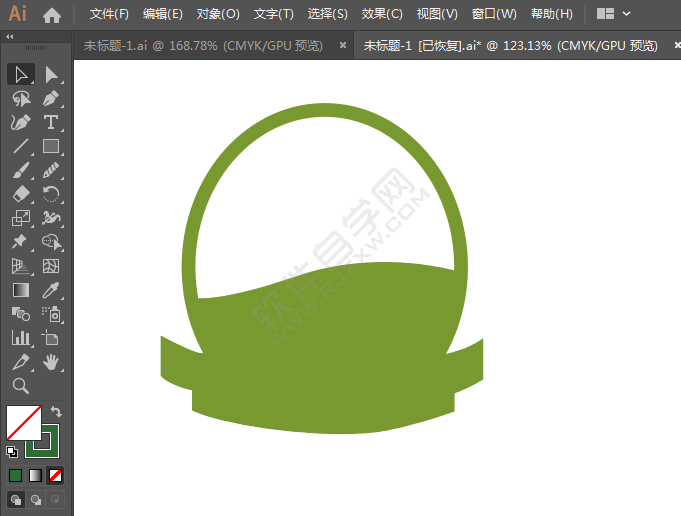This screenshot has height=516, width=681.
Task: Select the Zoom magnifier tool
Action: coord(21,386)
